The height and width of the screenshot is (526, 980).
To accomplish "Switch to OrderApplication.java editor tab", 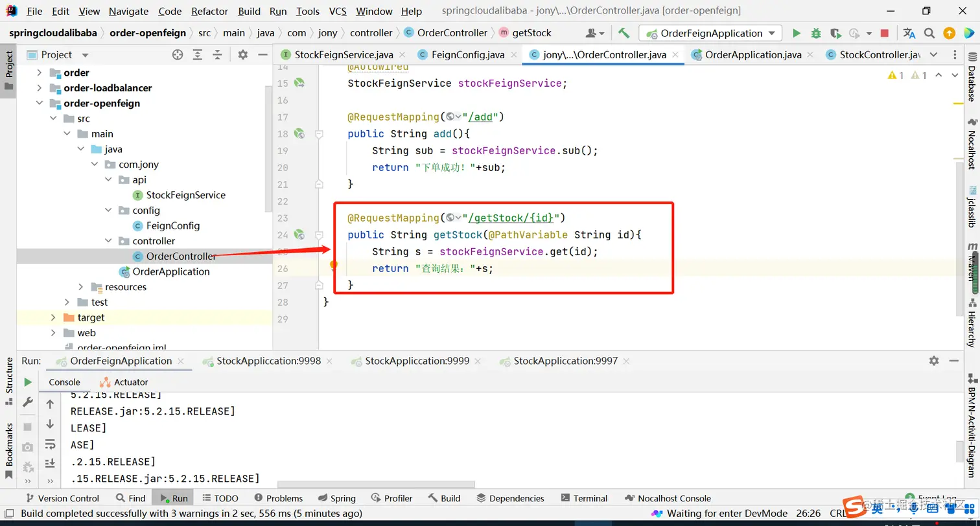I will tap(752, 55).
